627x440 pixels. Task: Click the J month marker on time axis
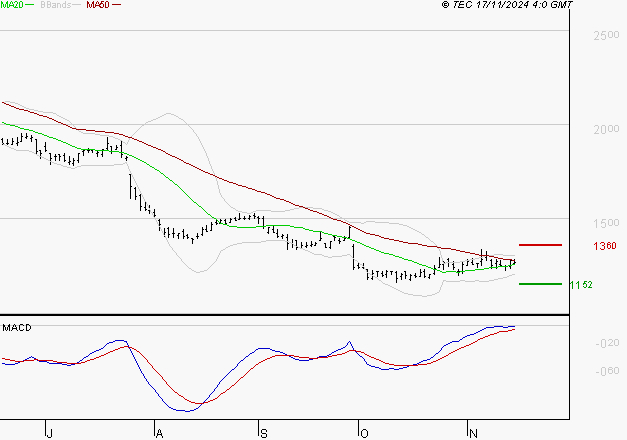point(50,434)
